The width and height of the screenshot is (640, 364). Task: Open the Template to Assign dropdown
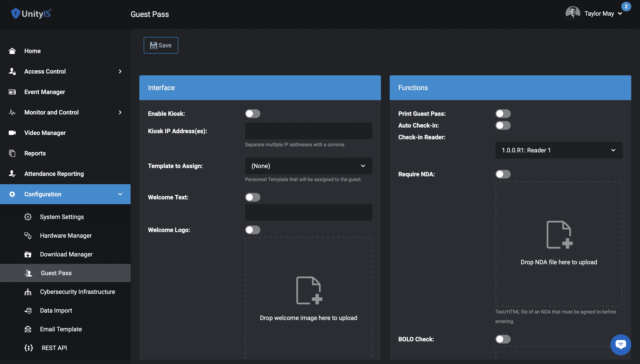tap(308, 166)
